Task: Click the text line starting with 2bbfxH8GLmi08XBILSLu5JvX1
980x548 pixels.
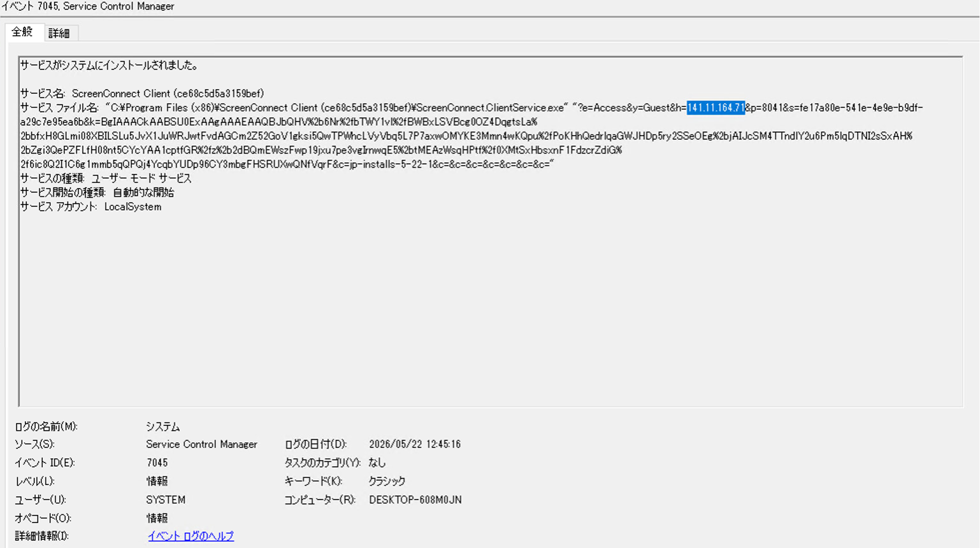Action: click(x=466, y=136)
